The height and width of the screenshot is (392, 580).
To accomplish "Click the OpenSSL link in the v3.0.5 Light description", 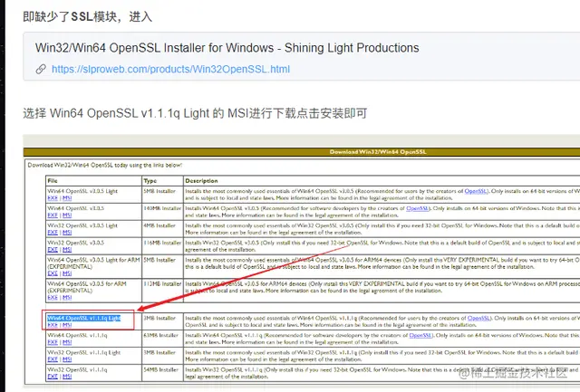I will point(476,191).
